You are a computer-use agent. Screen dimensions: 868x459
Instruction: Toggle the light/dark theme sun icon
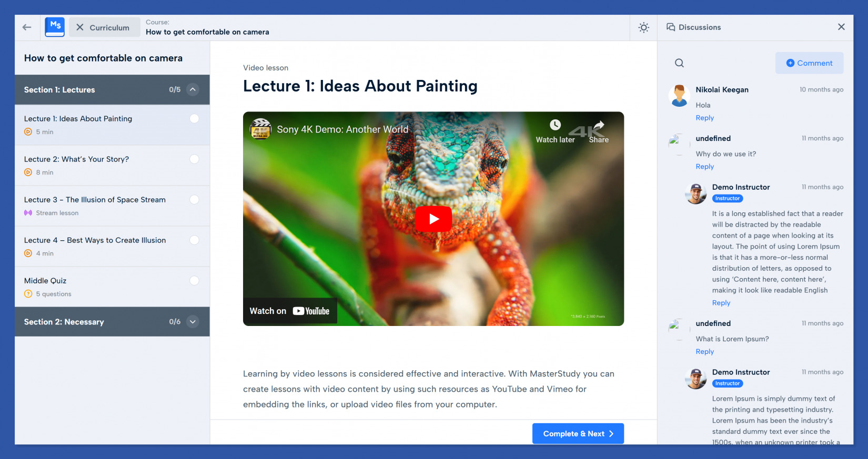(x=643, y=27)
